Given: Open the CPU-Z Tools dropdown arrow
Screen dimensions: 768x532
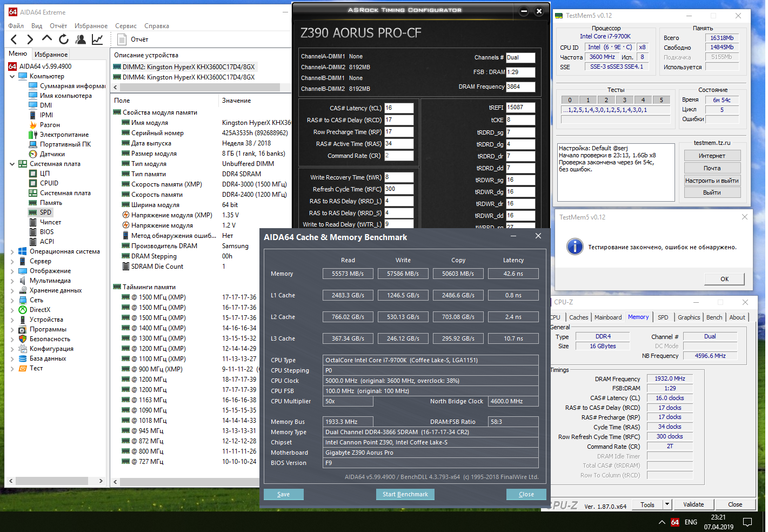Looking at the screenshot, I should point(667,504).
